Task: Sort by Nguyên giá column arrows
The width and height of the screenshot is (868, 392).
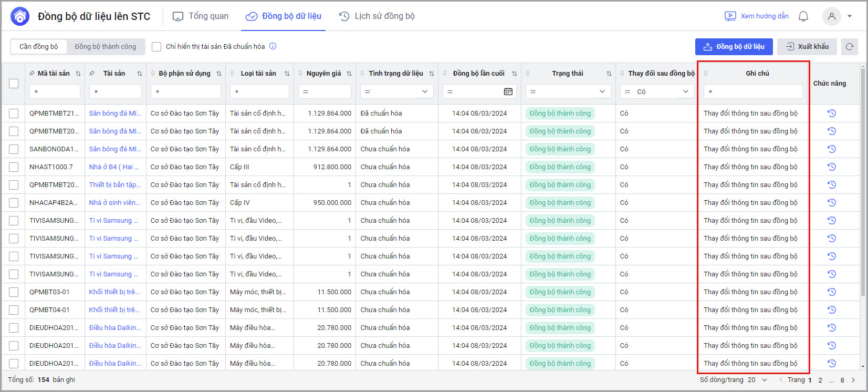Action: [349, 74]
